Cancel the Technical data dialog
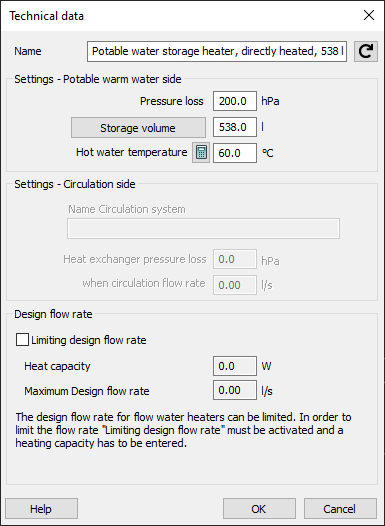 pos(340,509)
